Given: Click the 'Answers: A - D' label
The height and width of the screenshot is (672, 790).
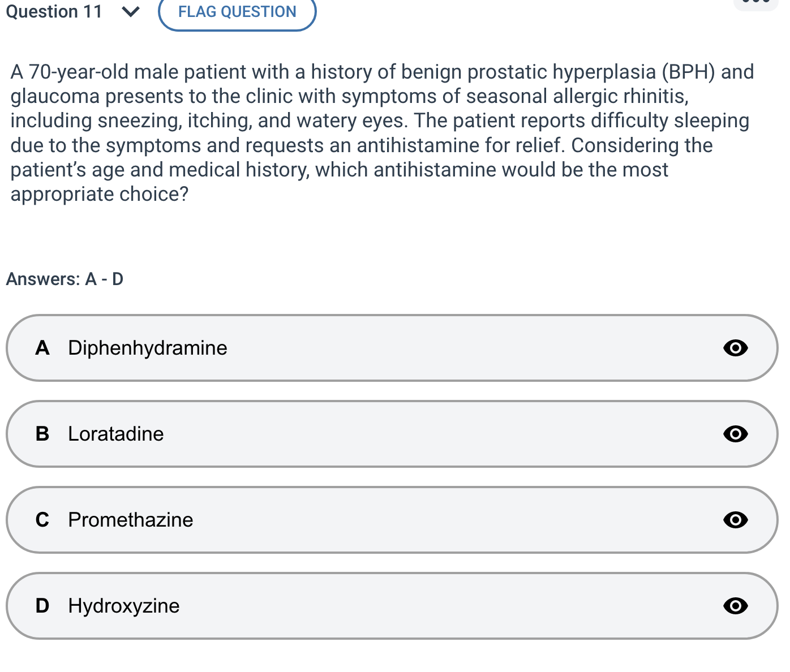Looking at the screenshot, I should pyautogui.click(x=65, y=279).
